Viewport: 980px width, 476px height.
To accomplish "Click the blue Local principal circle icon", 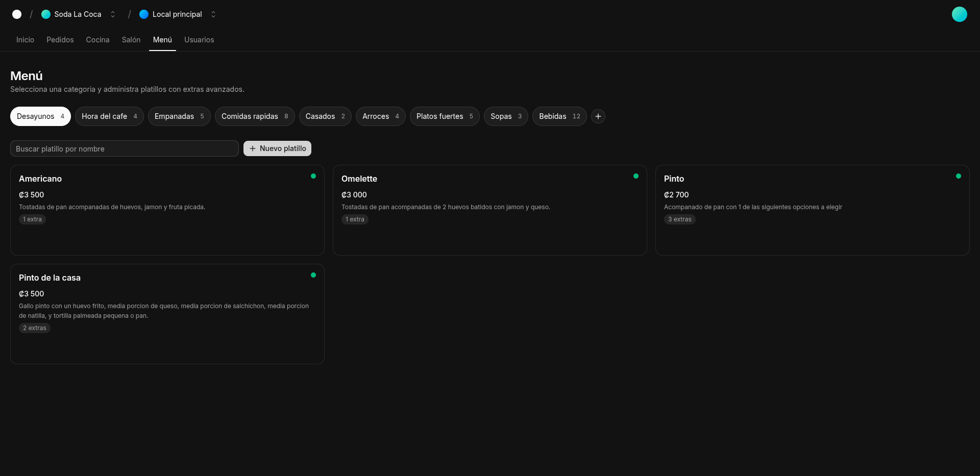I will pyautogui.click(x=144, y=14).
